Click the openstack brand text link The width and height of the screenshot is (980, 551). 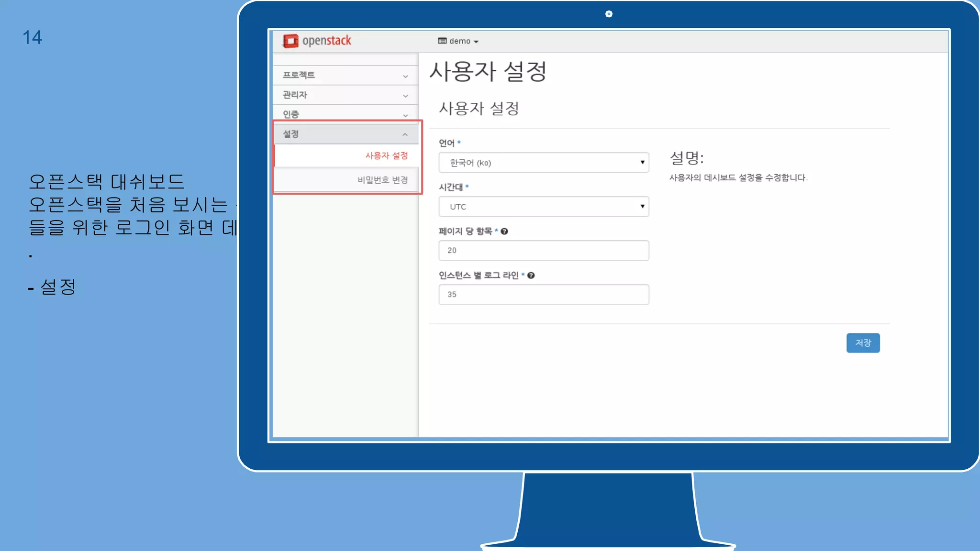[x=327, y=41]
